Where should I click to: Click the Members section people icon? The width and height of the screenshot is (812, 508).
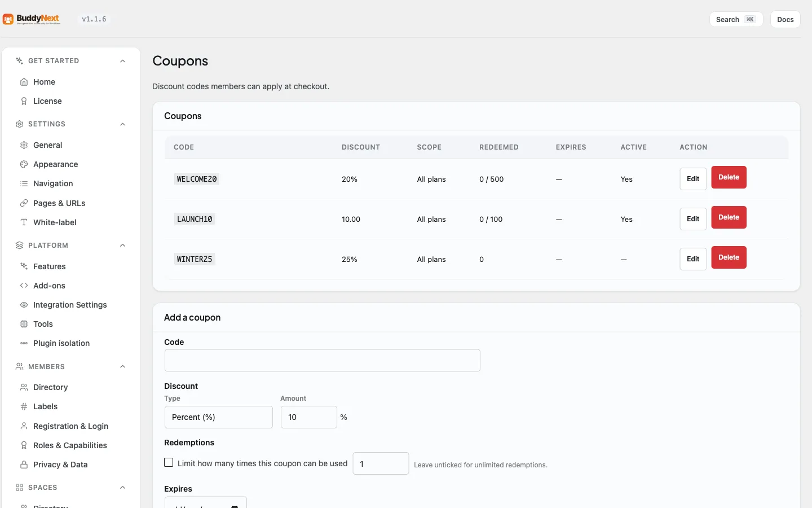point(19,367)
